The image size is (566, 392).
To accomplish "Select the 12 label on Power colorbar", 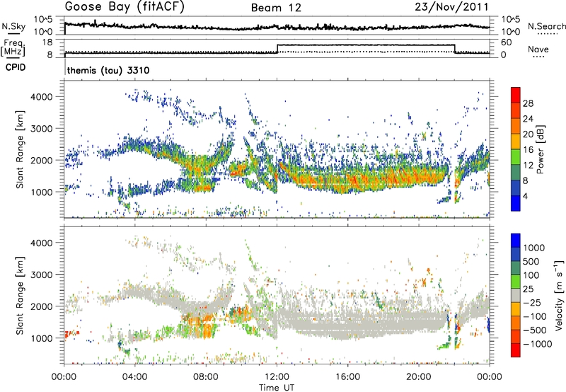I will (528, 166).
